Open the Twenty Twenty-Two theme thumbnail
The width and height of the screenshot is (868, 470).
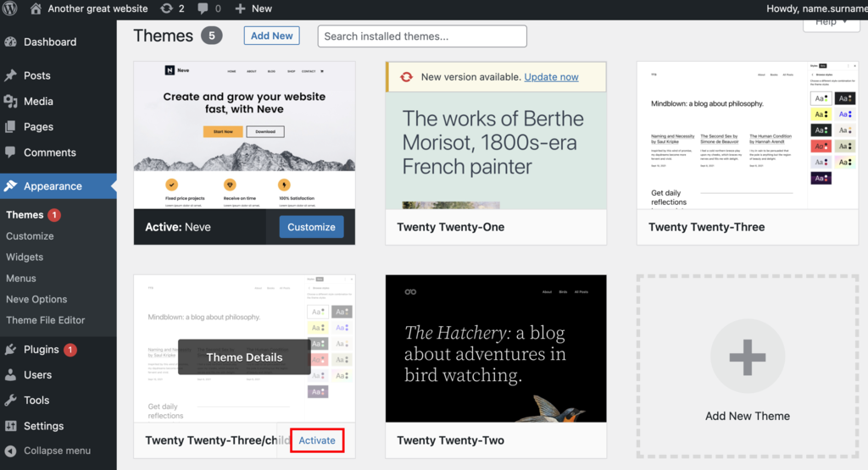click(496, 348)
